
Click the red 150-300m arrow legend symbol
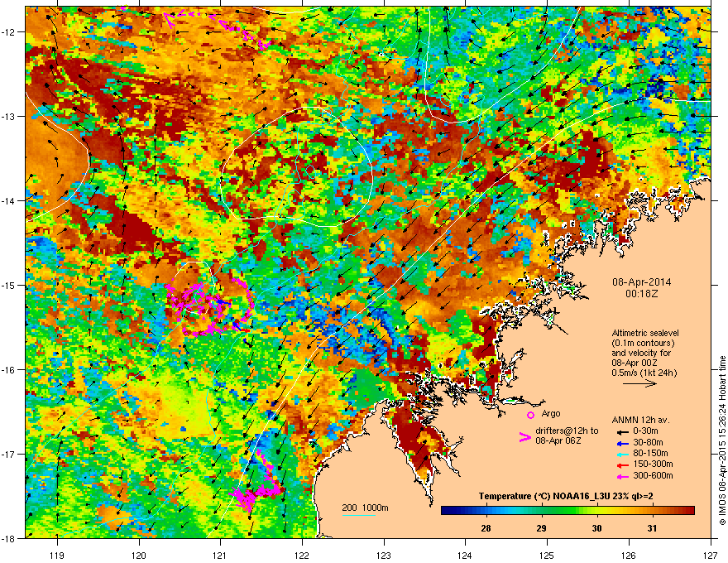coord(623,465)
